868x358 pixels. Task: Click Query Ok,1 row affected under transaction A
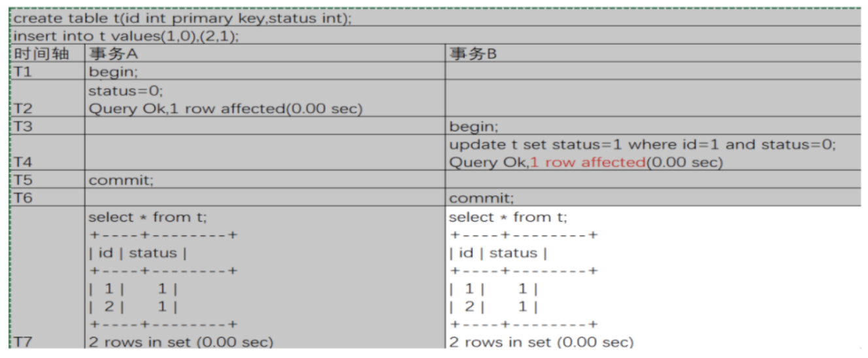tap(225, 108)
